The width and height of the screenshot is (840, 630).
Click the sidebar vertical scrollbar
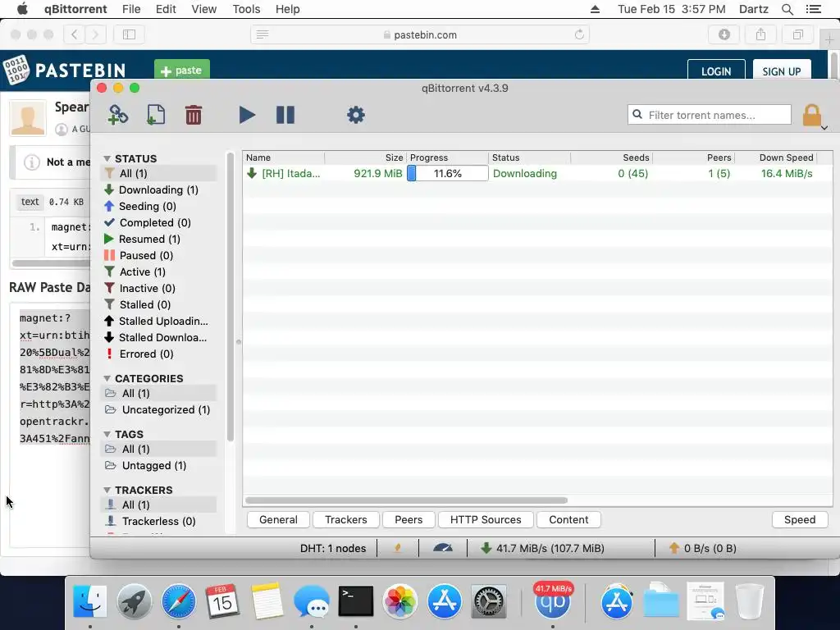click(x=231, y=297)
